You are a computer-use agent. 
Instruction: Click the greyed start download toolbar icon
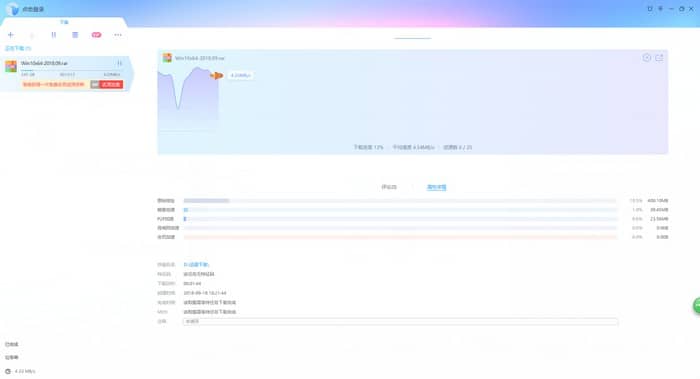[32, 35]
